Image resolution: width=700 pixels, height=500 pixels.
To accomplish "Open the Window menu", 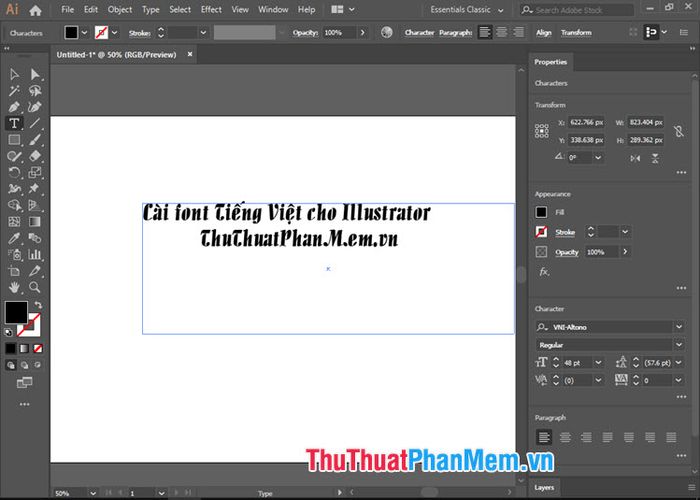I will pyautogui.click(x=273, y=9).
